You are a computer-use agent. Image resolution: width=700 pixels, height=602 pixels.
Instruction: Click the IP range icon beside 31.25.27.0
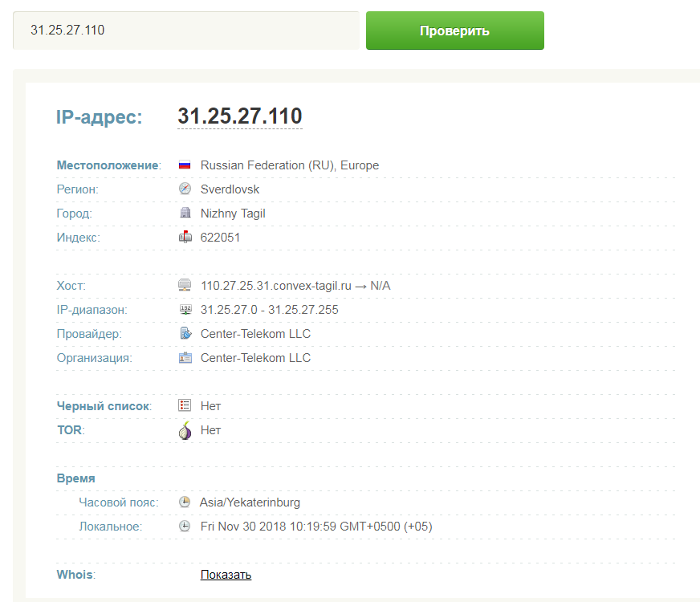[185, 310]
